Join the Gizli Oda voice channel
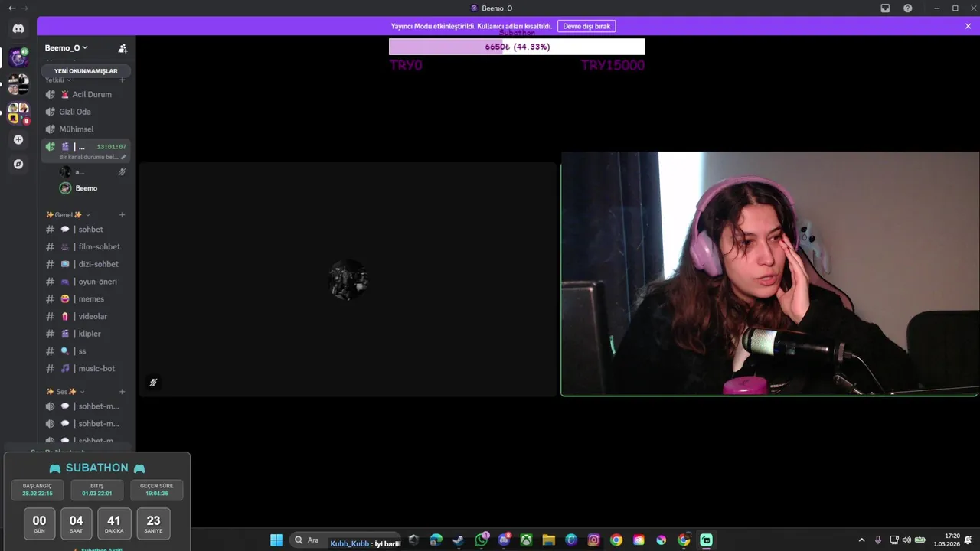Screen dimensions: 980x551 pyautogui.click(x=86, y=112)
